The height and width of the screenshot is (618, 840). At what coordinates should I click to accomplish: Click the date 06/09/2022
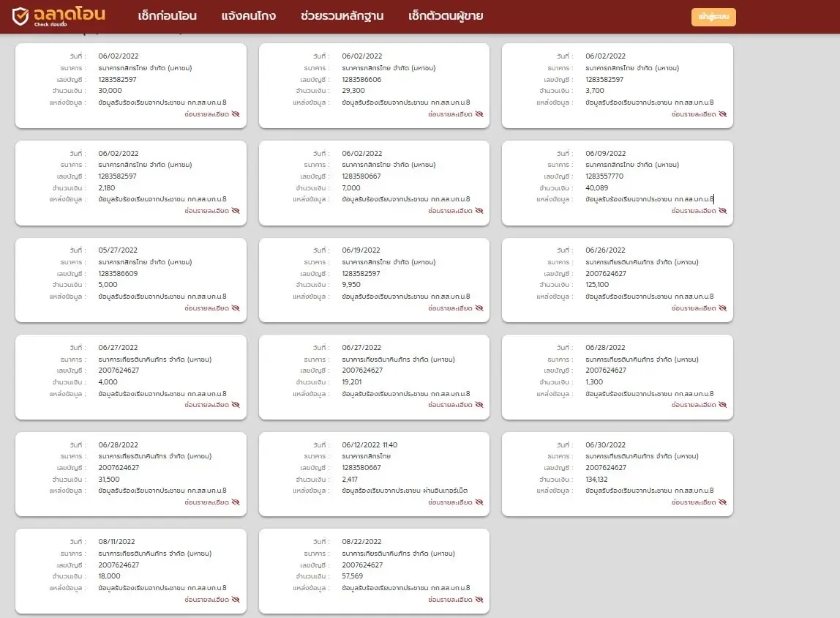pos(605,153)
